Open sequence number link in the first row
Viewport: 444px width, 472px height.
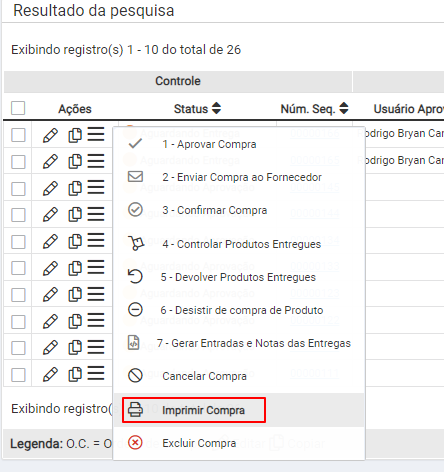coord(315,133)
